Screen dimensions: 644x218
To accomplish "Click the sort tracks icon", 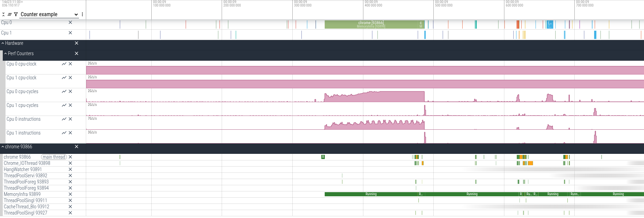I will (10, 14).
